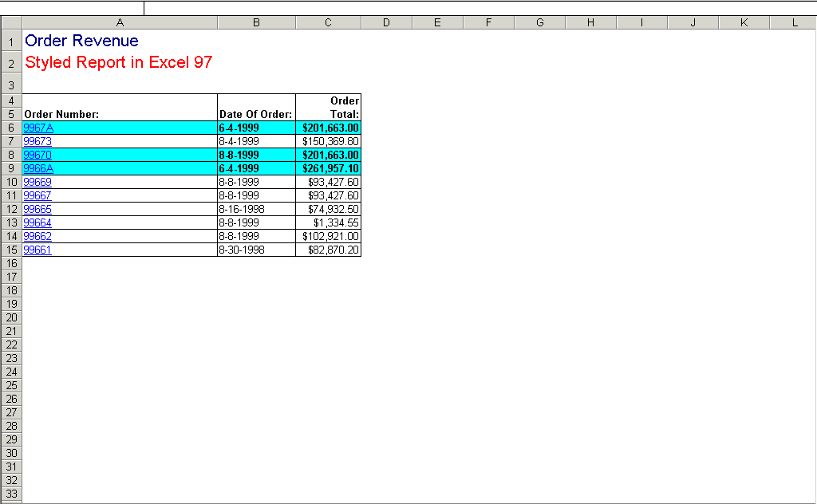Select row 10 header
This screenshot has height=504, width=817.
[11, 183]
